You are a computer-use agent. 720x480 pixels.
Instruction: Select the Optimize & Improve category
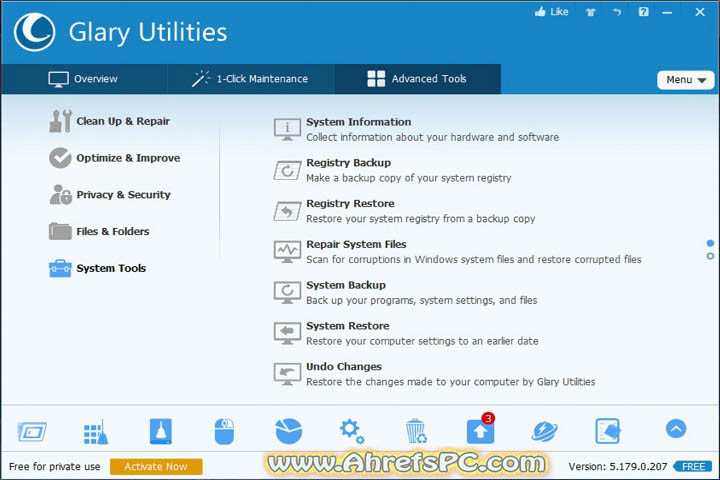115,158
